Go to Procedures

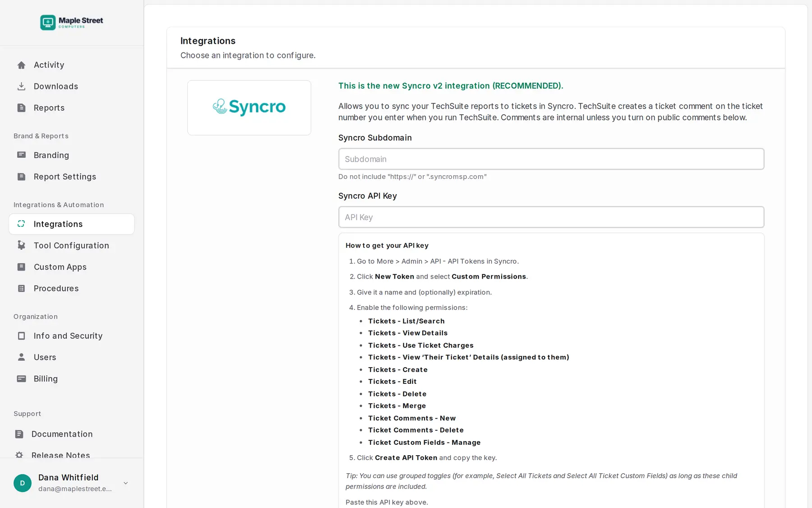tap(72, 288)
